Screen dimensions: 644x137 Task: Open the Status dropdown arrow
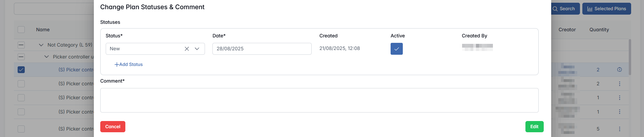tap(197, 49)
